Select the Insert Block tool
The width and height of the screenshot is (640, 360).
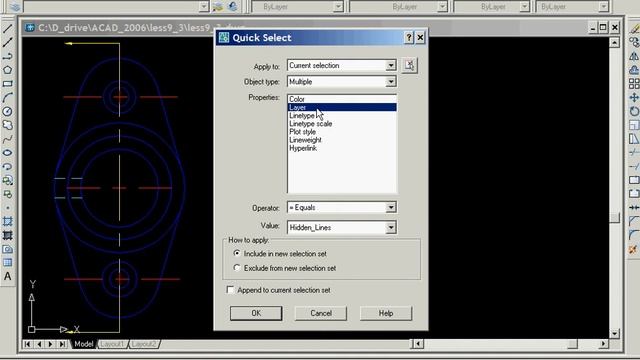[7, 180]
